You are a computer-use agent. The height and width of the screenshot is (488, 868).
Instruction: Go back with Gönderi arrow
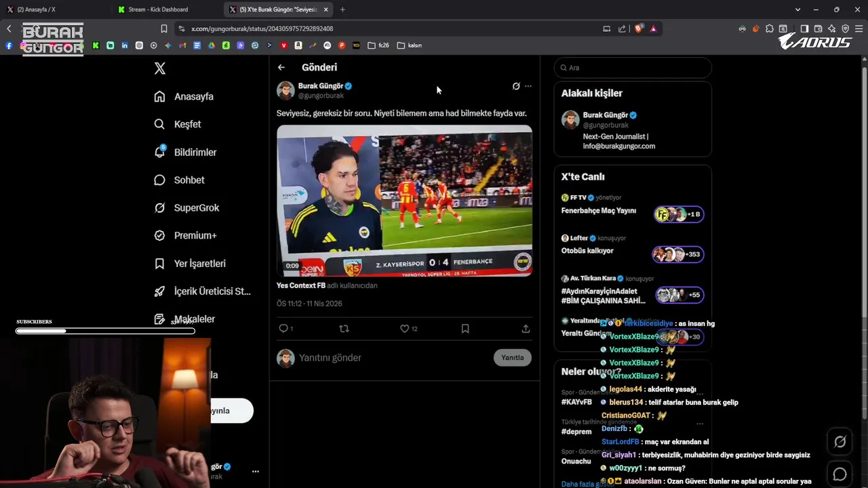point(281,67)
